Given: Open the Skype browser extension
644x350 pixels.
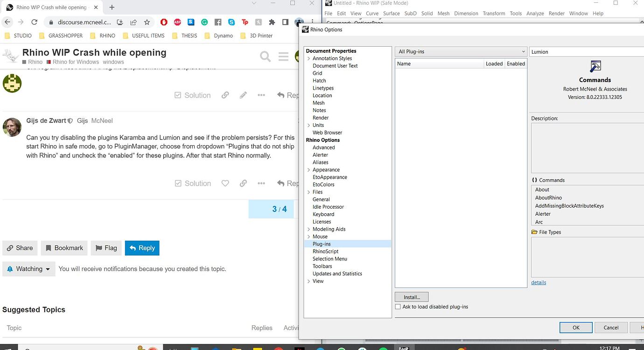Looking at the screenshot, I should tap(231, 21).
